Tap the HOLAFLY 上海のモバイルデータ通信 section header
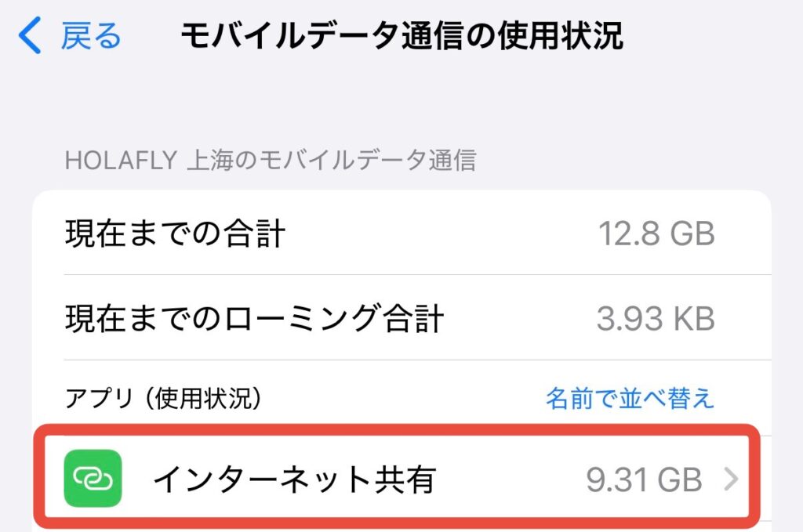The width and height of the screenshot is (803, 532). [x=271, y=161]
